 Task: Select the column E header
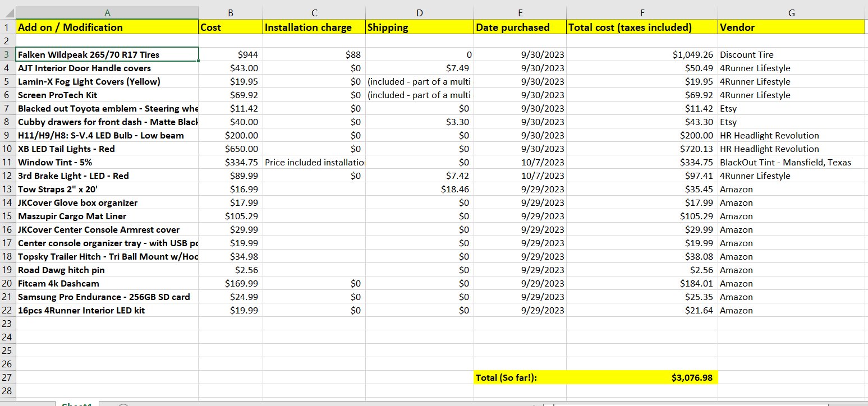click(520, 13)
